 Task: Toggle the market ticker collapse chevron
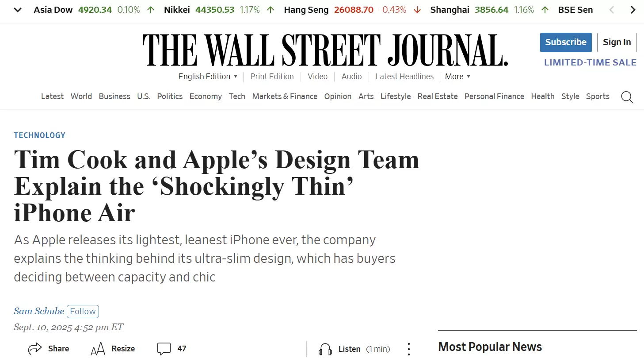pyautogui.click(x=17, y=9)
